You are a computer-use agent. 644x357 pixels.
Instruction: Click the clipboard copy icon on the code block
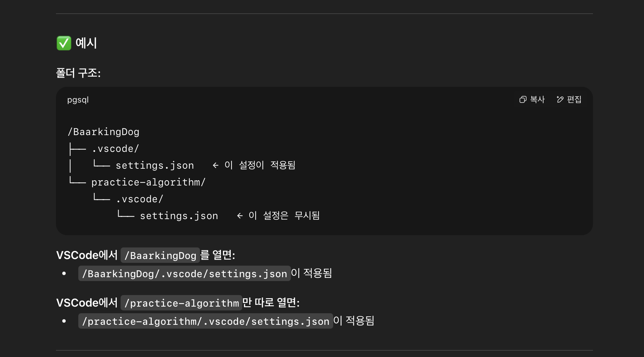523,100
